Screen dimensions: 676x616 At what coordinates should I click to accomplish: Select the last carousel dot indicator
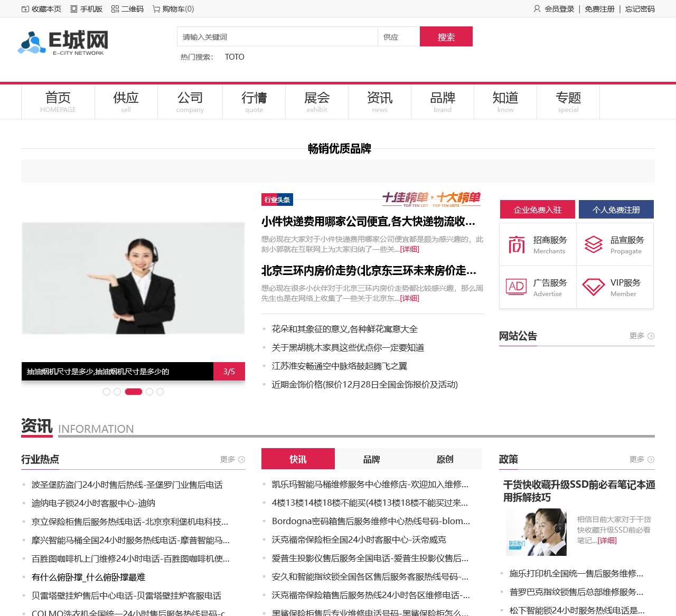pos(160,392)
